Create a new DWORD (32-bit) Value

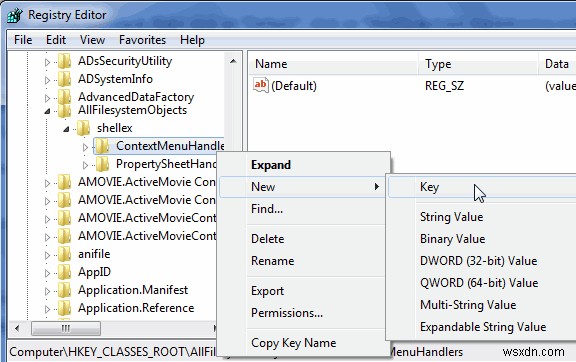(x=482, y=261)
